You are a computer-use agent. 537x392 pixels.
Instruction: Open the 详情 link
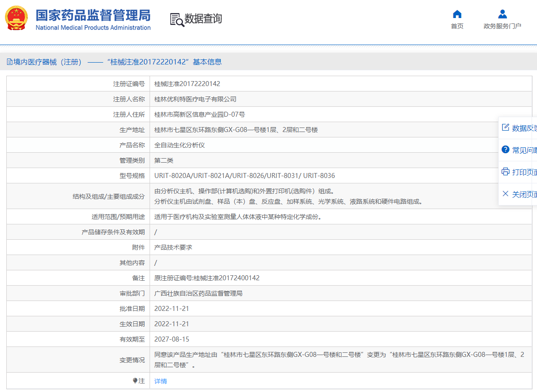(161, 381)
